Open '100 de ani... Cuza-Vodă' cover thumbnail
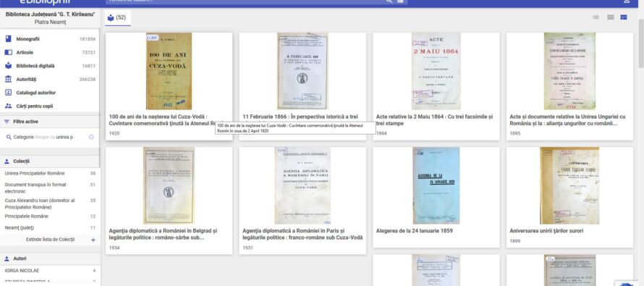This screenshot has height=286, width=644. pyautogui.click(x=169, y=71)
